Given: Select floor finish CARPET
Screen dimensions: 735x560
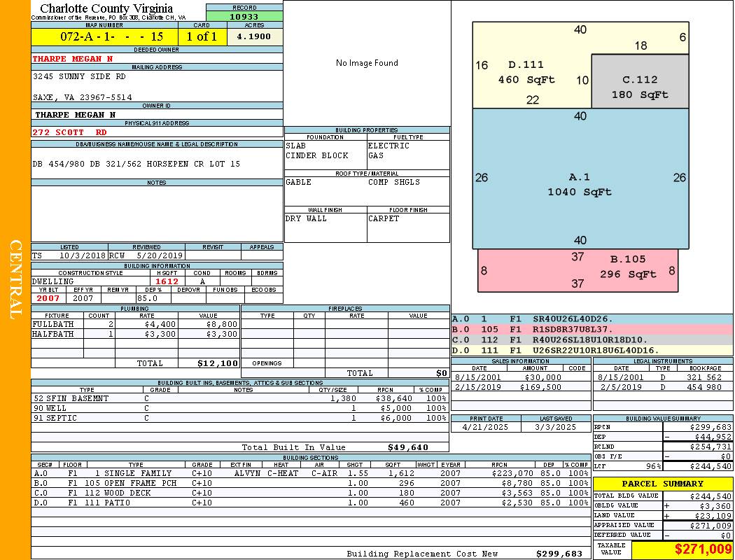Looking at the screenshot, I should (384, 219).
